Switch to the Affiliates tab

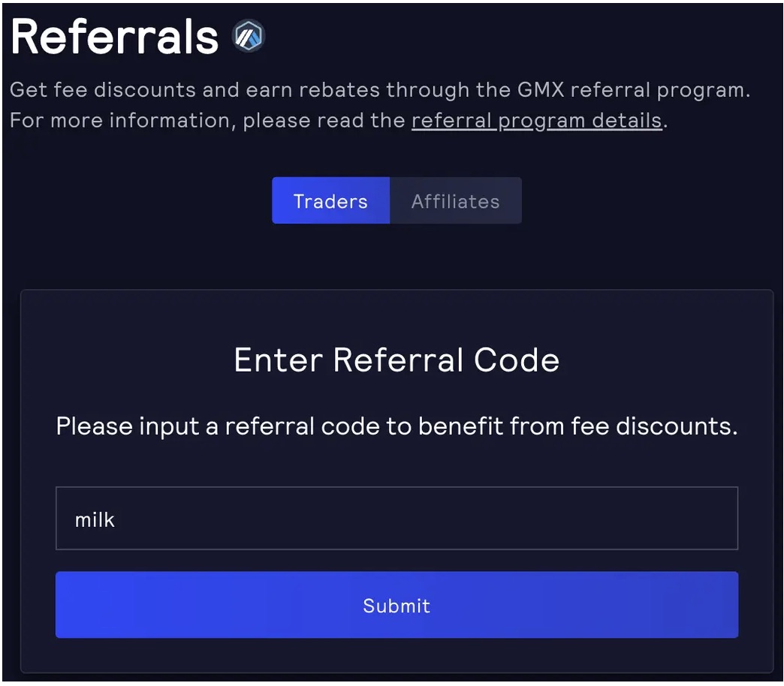(455, 200)
